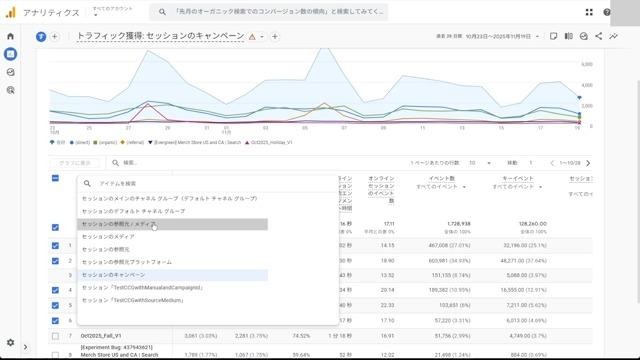Click the (direct) legend marker below the chart
The image size is (640, 360).
click(72, 142)
